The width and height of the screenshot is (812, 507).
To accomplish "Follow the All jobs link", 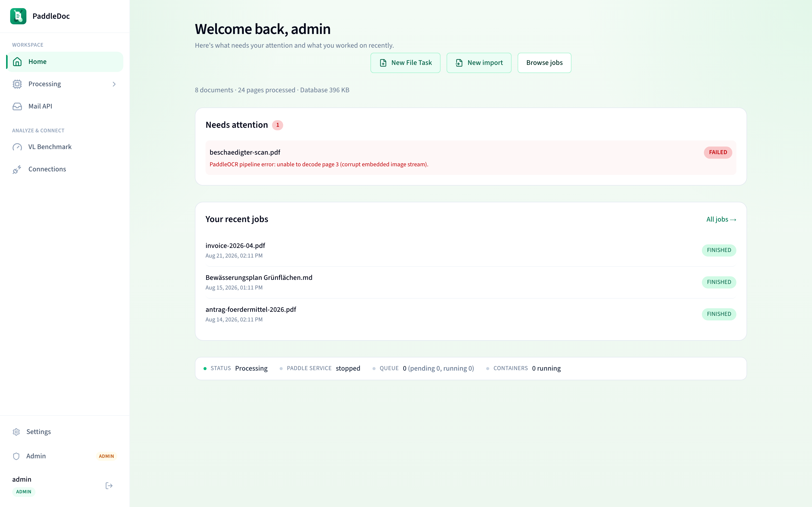I will click(x=721, y=219).
